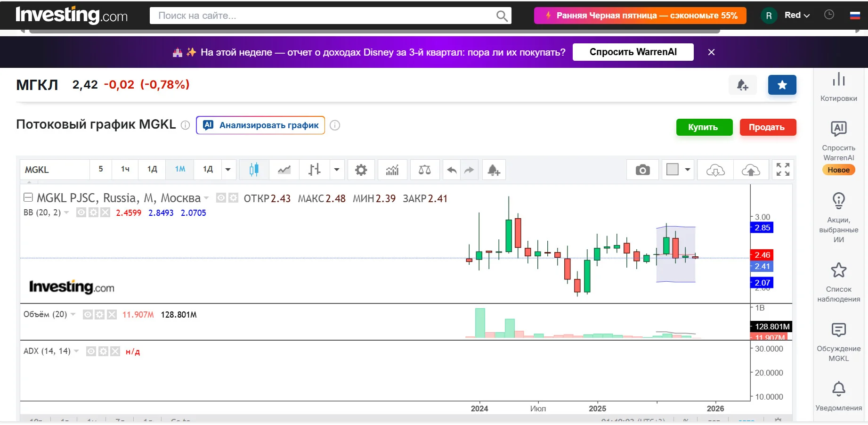Select the 5 minute timeframe
868x425 pixels.
pos(101,169)
